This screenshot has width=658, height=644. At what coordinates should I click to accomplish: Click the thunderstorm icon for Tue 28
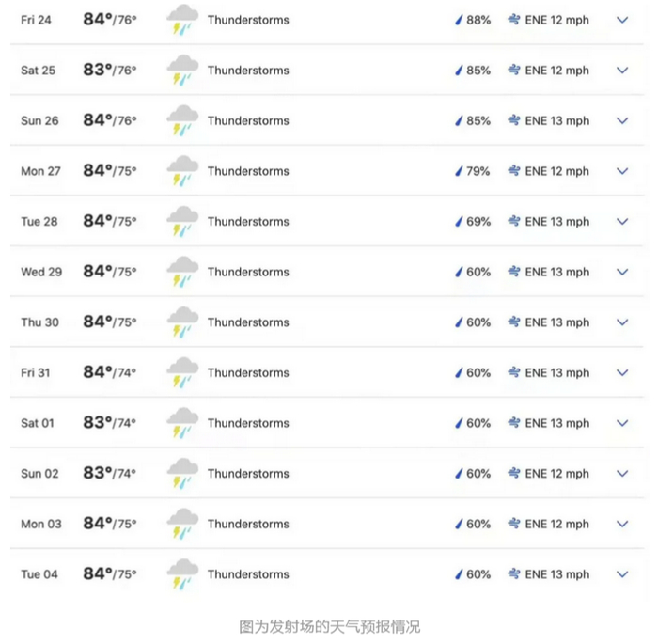pos(182,222)
